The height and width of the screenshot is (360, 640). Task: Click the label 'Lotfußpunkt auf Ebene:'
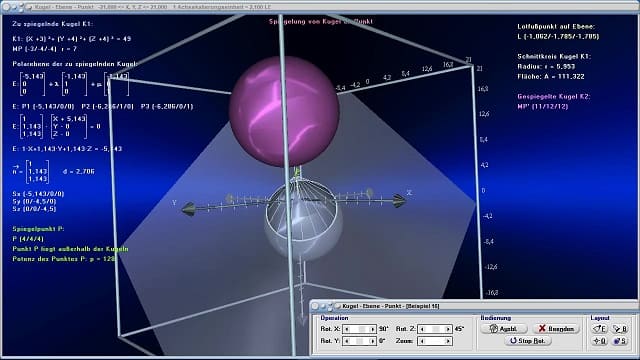[556, 26]
